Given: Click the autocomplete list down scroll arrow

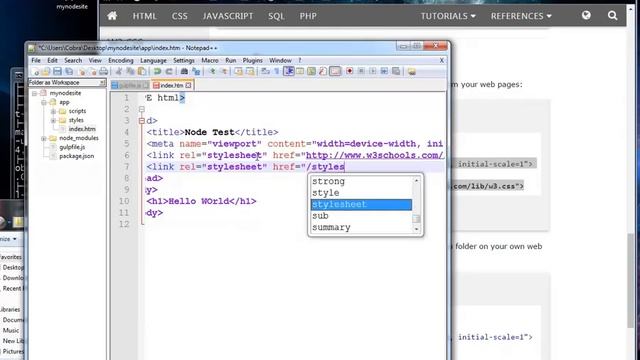Looking at the screenshot, I should (x=416, y=229).
